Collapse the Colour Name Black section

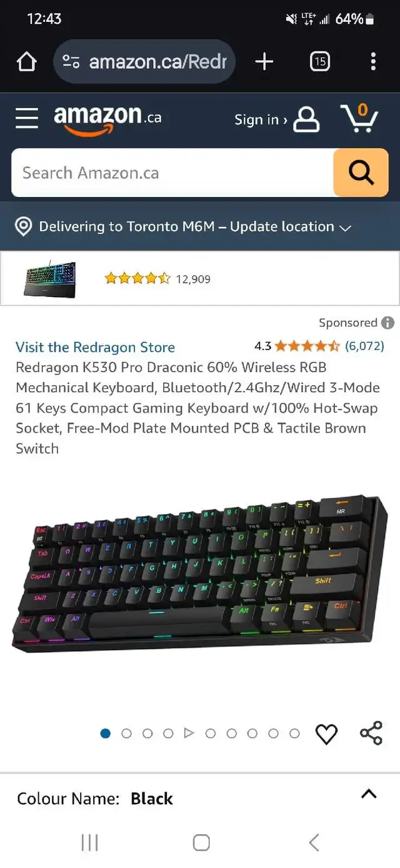(369, 794)
